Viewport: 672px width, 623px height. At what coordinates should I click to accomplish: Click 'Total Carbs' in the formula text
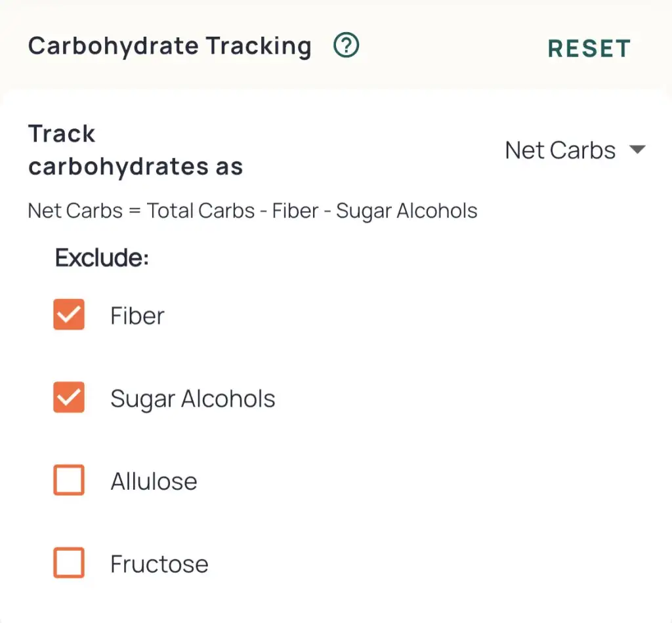[x=201, y=211]
